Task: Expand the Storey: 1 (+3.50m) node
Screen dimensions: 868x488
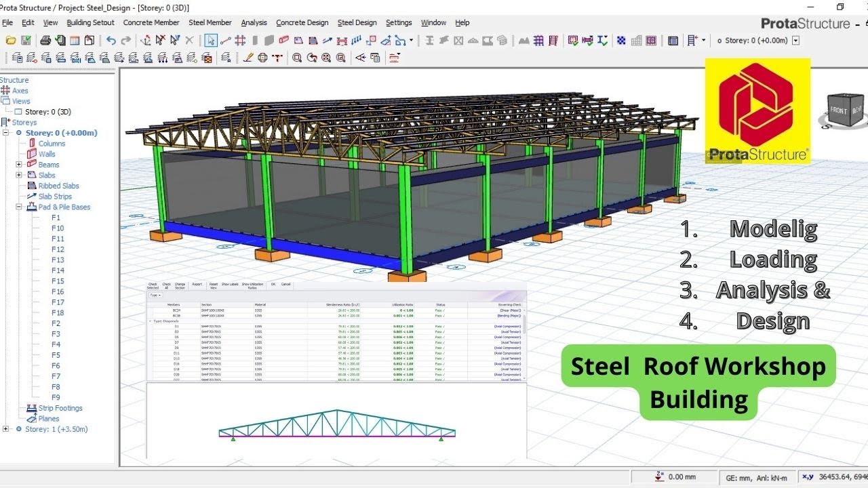Action: coord(5,429)
